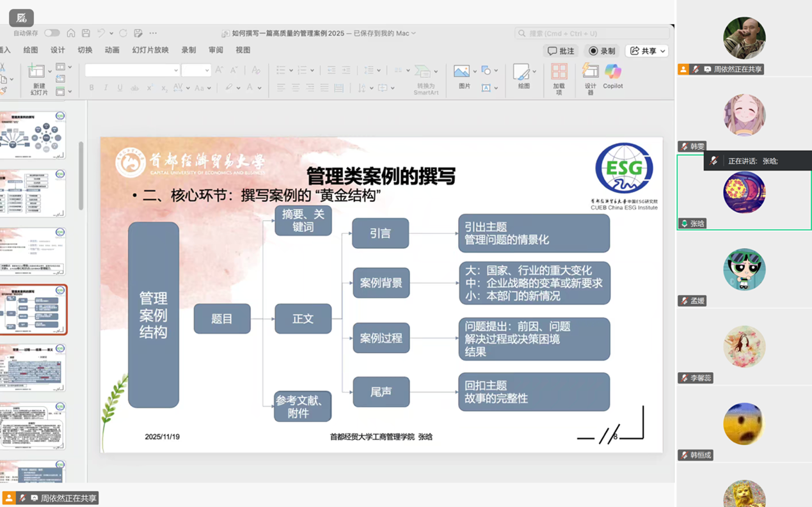Insert a picture with 图片 icon
The width and height of the screenshot is (812, 507).
point(461,76)
